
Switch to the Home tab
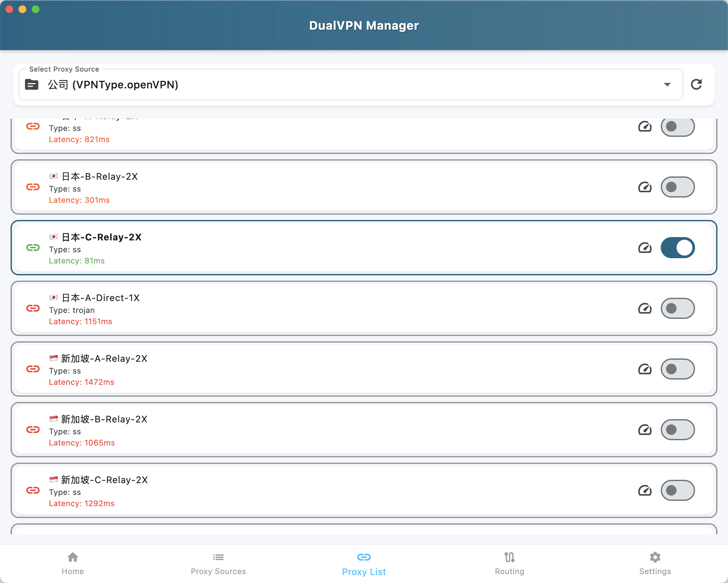(x=73, y=564)
